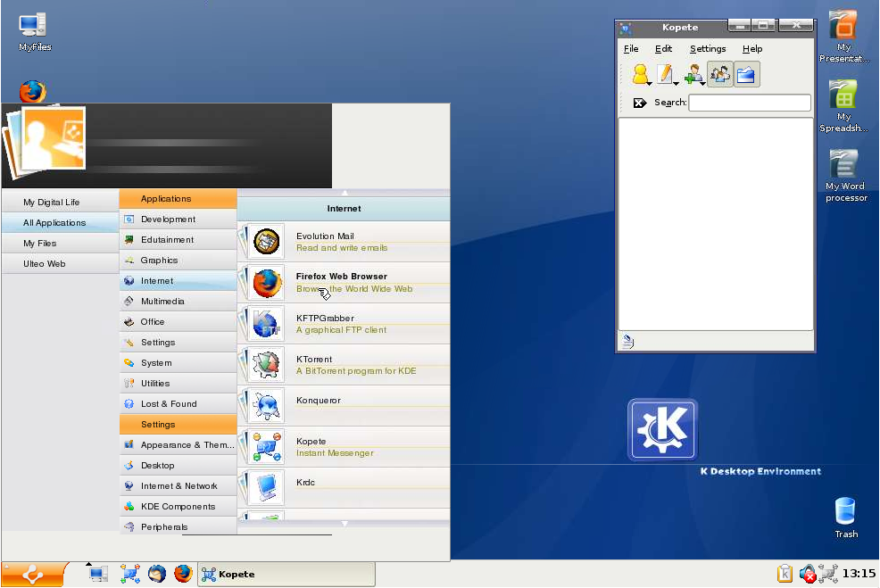880x588 pixels.
Task: Open My Spreadsheet desktop icon
Action: pyautogui.click(x=843, y=106)
